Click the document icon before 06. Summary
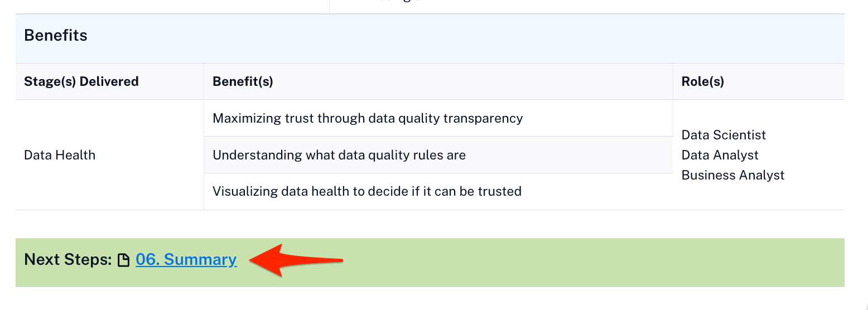This screenshot has width=868, height=310. click(x=123, y=260)
